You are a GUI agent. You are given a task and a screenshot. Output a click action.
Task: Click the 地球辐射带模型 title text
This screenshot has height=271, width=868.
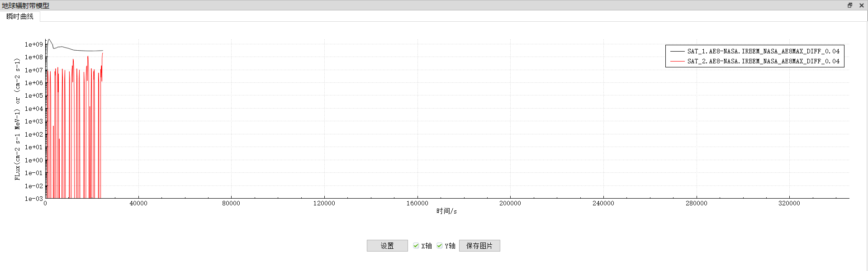pyautogui.click(x=26, y=5)
